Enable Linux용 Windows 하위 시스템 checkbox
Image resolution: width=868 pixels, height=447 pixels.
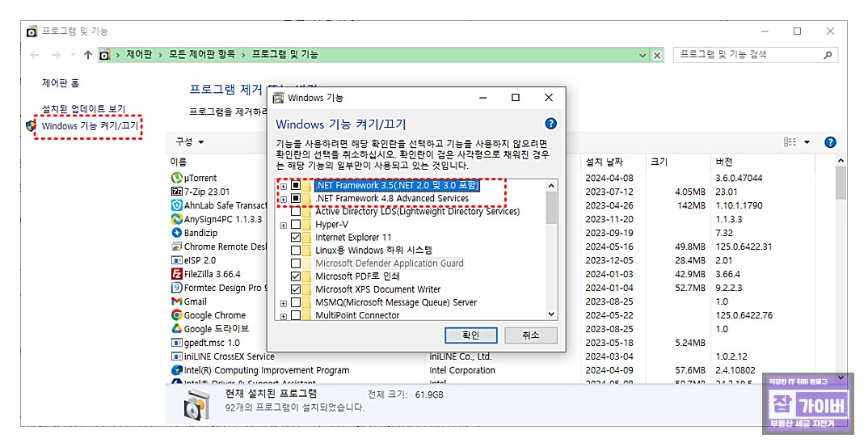(296, 251)
